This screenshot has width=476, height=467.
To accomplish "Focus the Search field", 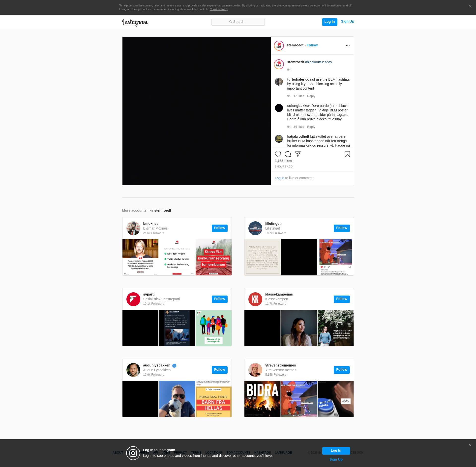I will (238, 22).
